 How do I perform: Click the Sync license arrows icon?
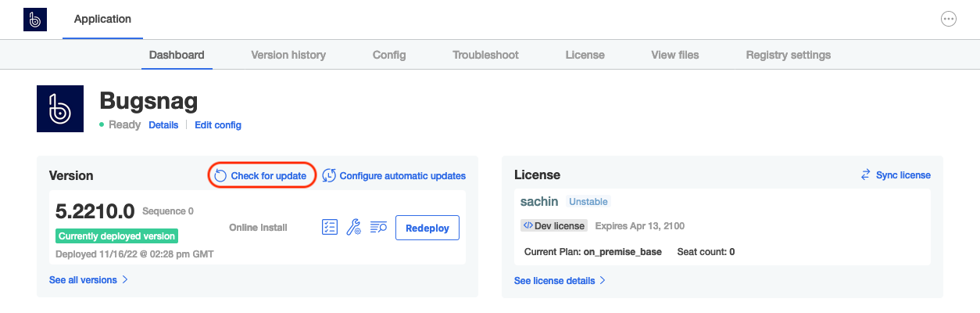coord(865,175)
